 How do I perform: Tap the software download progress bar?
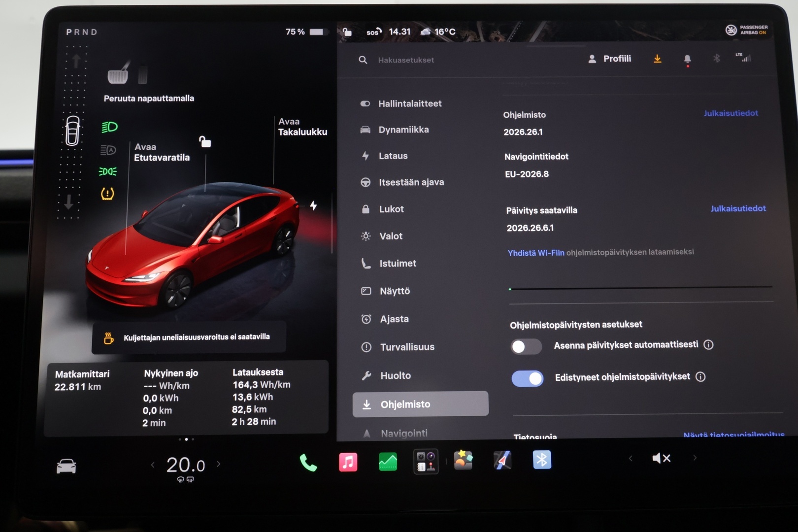640,288
